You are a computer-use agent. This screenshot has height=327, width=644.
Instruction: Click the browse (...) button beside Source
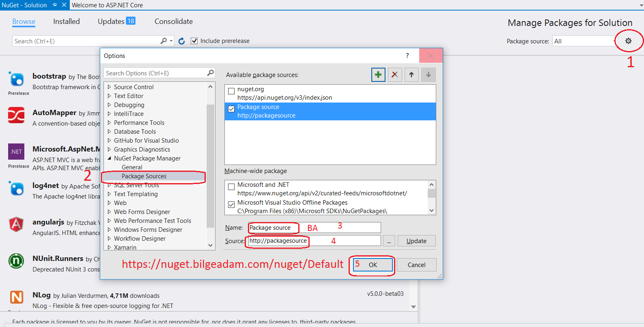point(389,241)
